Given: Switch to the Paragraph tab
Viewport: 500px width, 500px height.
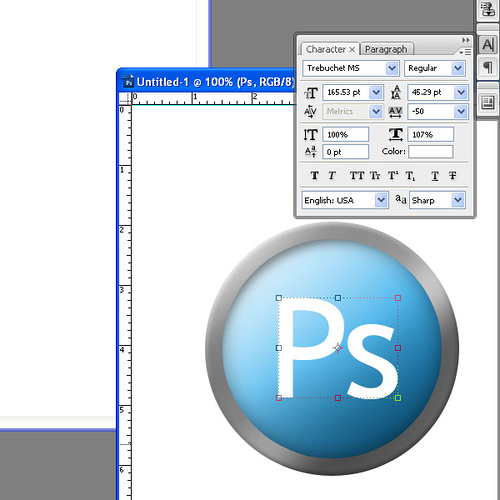Looking at the screenshot, I should [387, 49].
